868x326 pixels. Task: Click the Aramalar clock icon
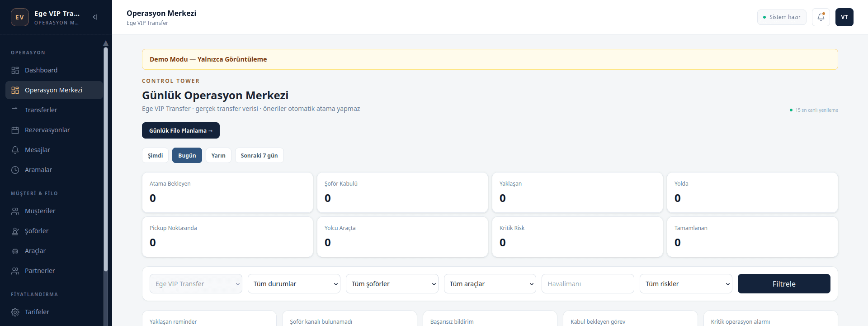coord(15,170)
